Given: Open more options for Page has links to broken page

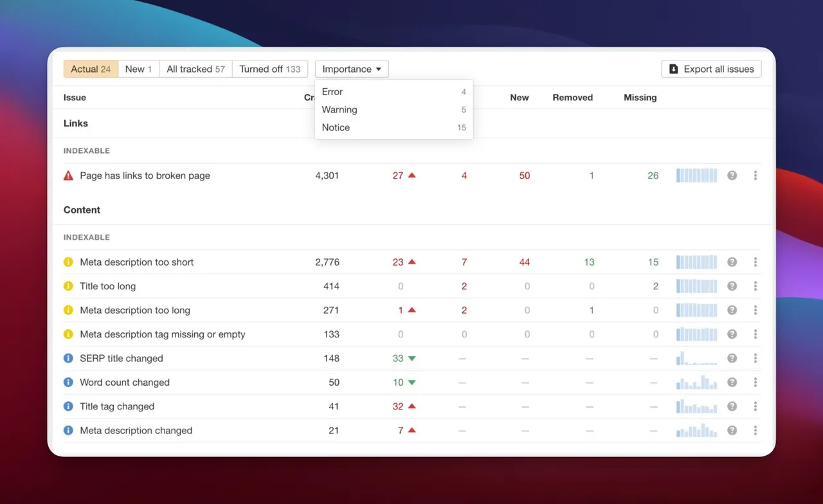Looking at the screenshot, I should click(755, 175).
